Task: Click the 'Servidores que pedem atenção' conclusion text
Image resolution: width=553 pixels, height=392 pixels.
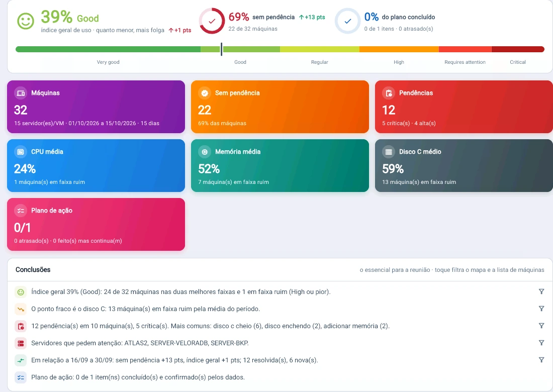Action: (140, 343)
